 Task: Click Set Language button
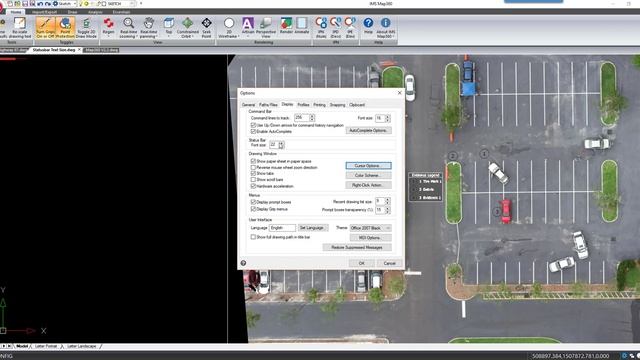312,228
